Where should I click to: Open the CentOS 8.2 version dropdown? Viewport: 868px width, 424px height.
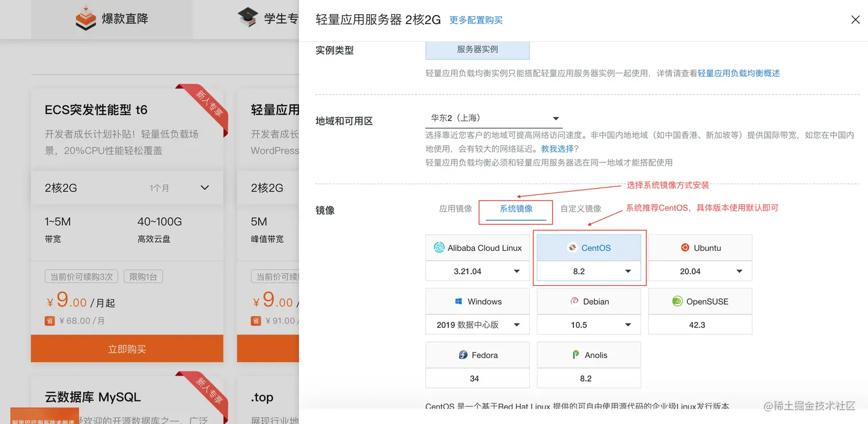[589, 271]
